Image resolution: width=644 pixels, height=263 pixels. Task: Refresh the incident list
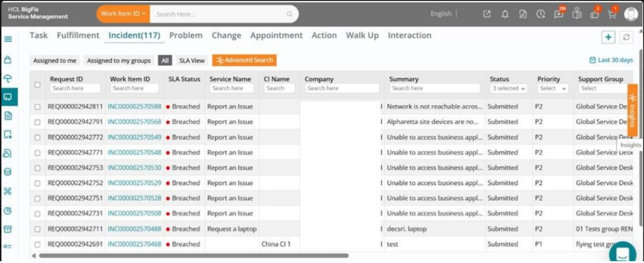pyautogui.click(x=626, y=37)
